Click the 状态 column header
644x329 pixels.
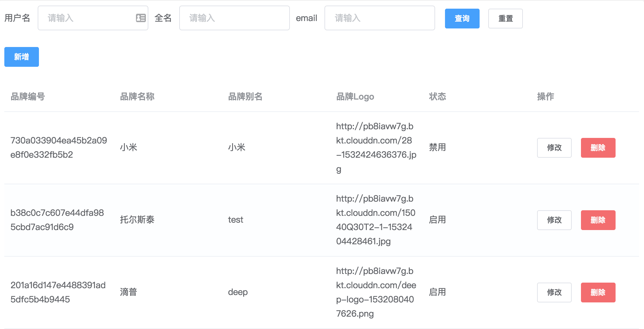[437, 97]
